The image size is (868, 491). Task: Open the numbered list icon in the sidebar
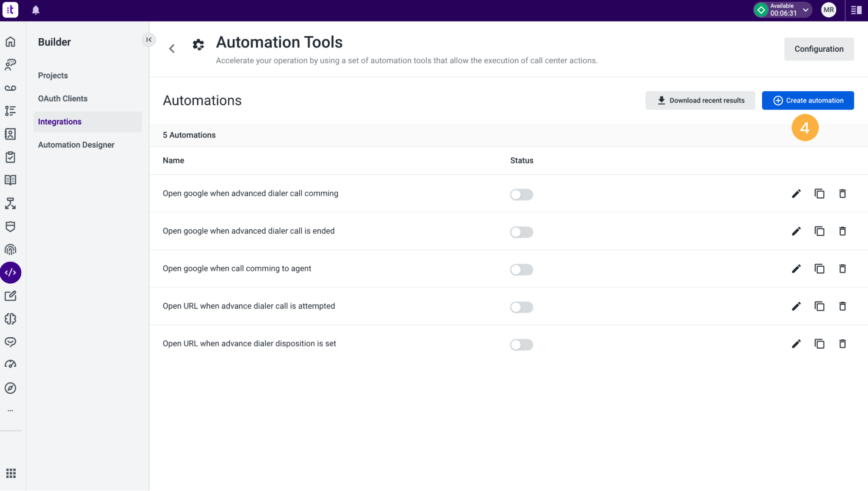click(10, 111)
